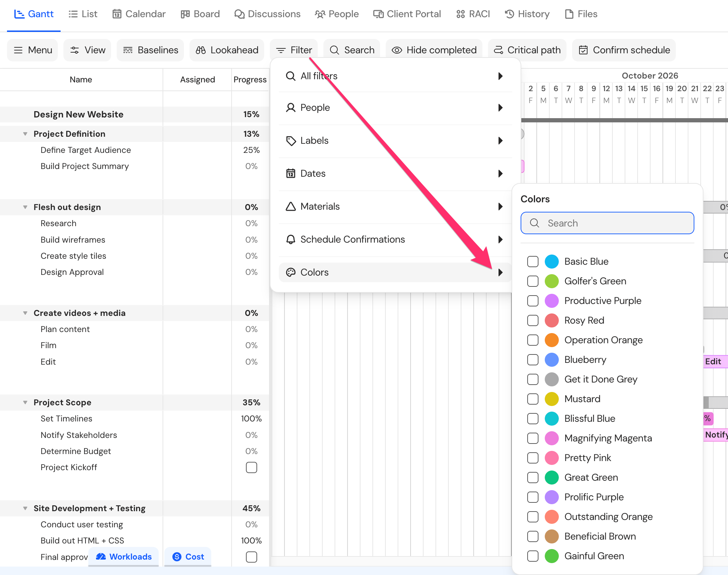
Task: Show the Critical path
Action: click(x=527, y=50)
